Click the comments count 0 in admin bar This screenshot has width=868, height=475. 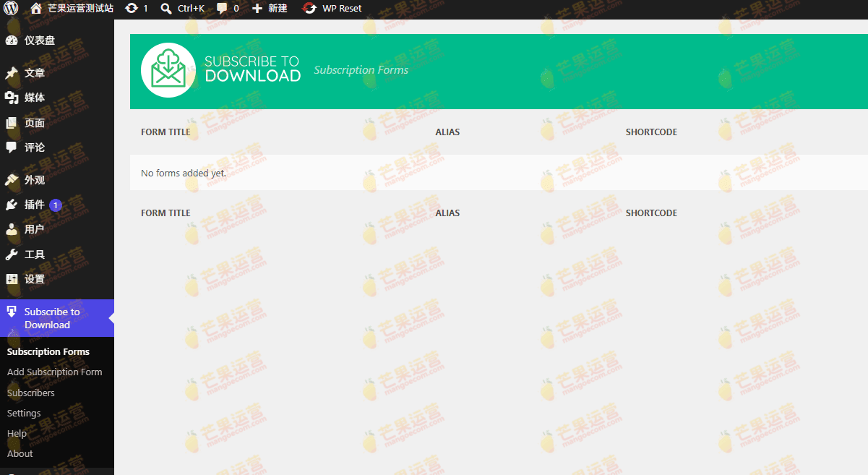click(x=236, y=9)
